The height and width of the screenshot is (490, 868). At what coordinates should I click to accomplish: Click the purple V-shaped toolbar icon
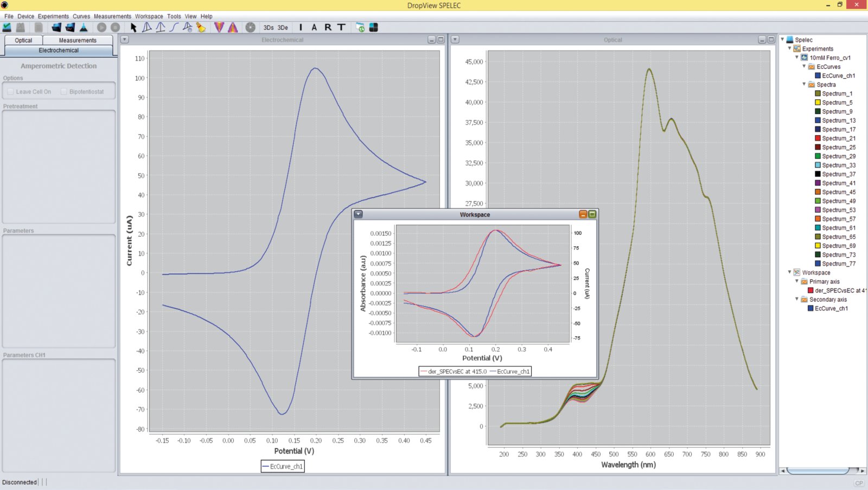tap(219, 27)
